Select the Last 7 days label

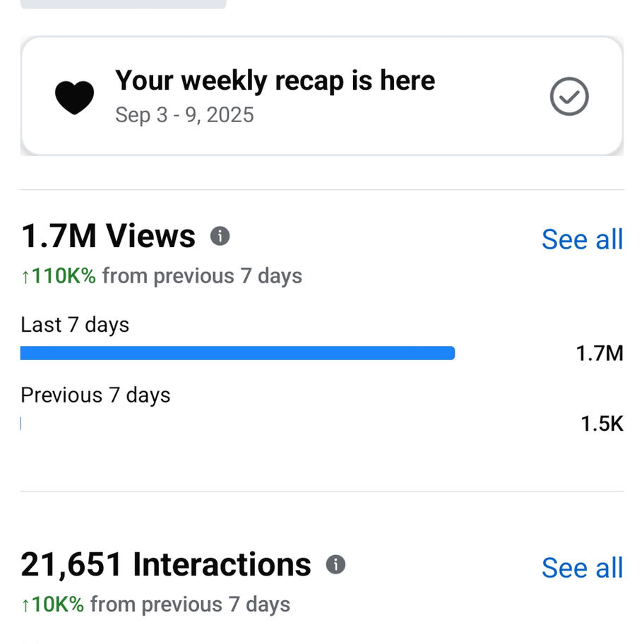[x=75, y=325]
